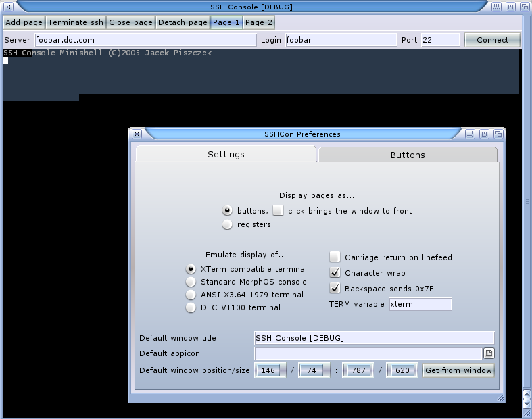This screenshot has width=532, height=419.
Task: Choose DEC VT100 terminal emulation
Action: tap(191, 307)
